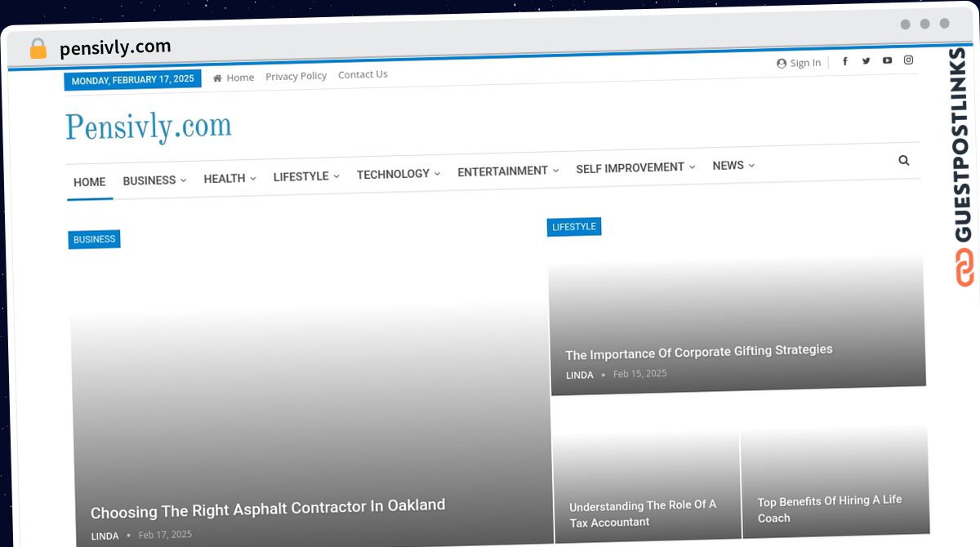This screenshot has height=547, width=980.
Task: Click the Home link in top bar
Action: pos(240,78)
